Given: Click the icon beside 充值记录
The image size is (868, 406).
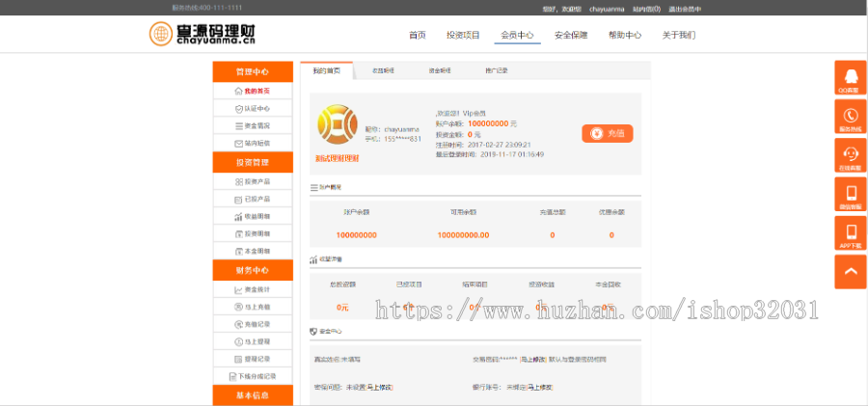Looking at the screenshot, I should pyautogui.click(x=238, y=324).
